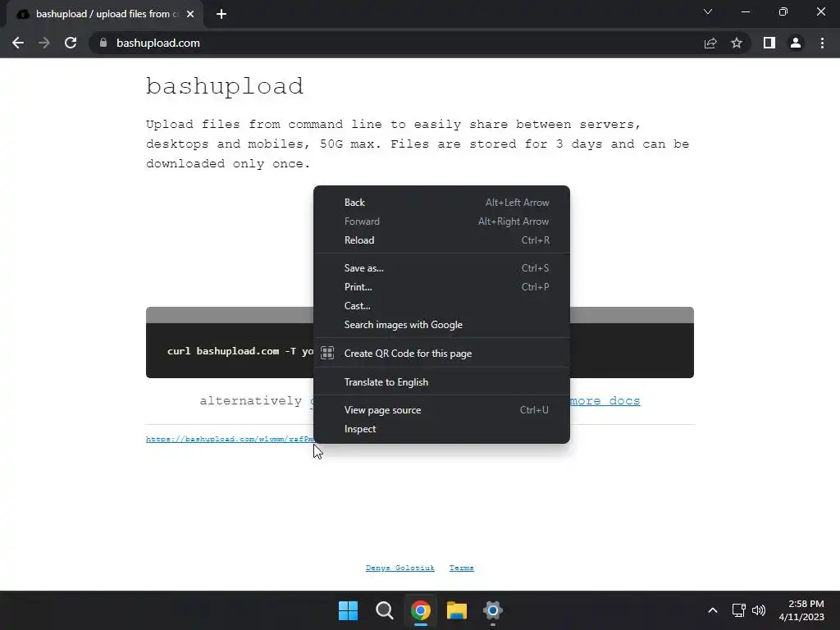
Task: Open the more docs link
Action: [x=605, y=400]
